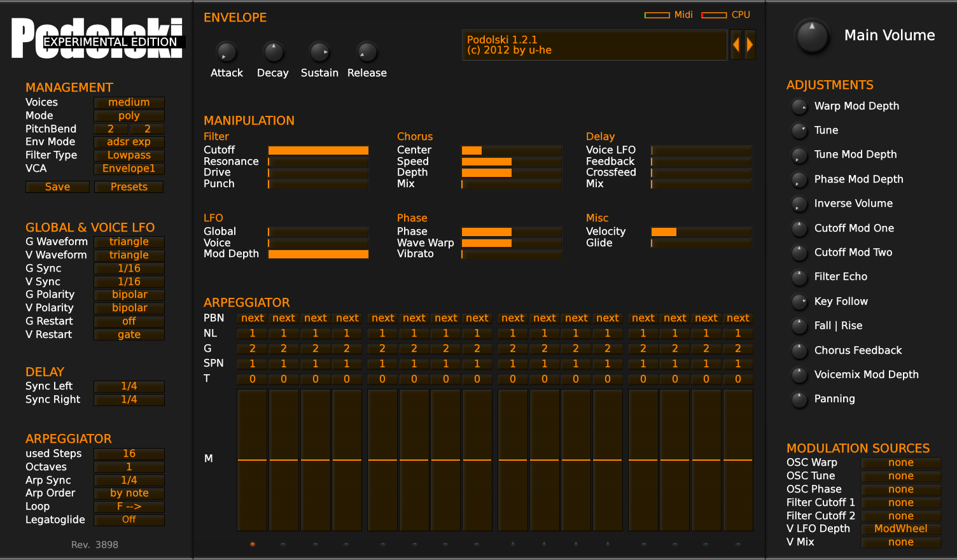Click the Warp Mod Depth knob
Viewport: 957px width, 560px height.
click(x=799, y=106)
